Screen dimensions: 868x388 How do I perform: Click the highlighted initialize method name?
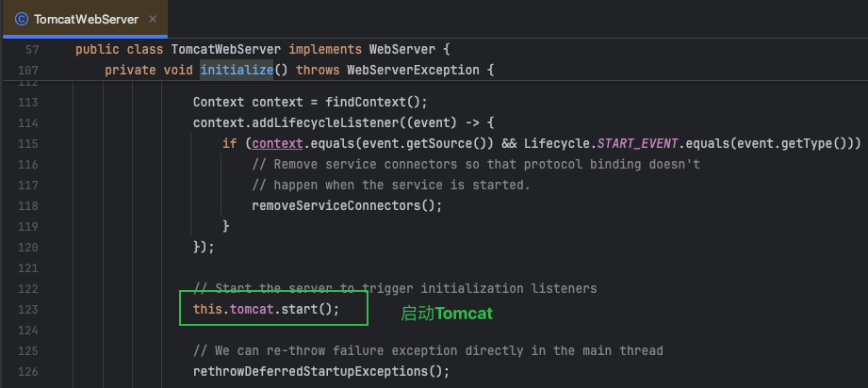tap(237, 71)
